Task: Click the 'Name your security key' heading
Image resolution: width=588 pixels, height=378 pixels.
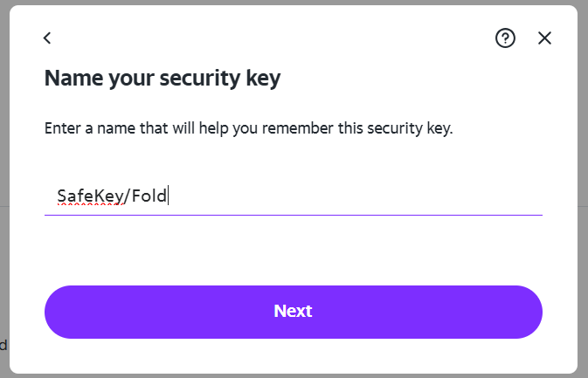Action: click(162, 79)
